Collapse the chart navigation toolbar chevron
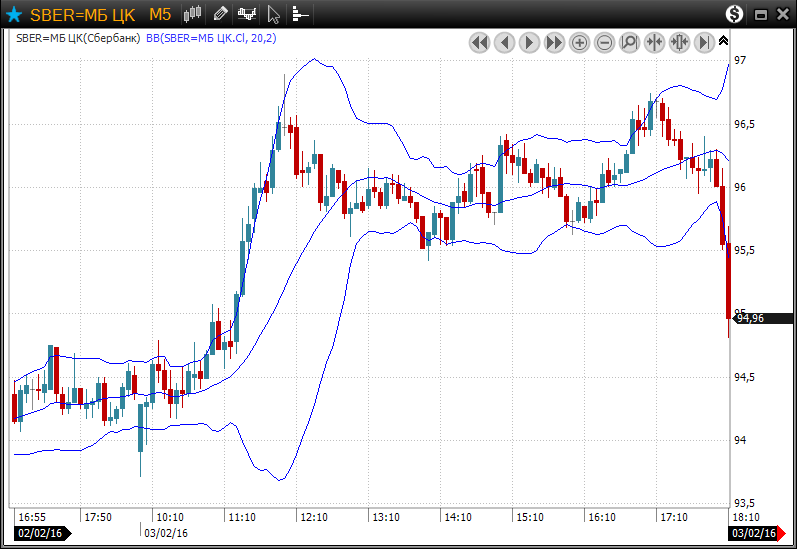Viewport: 797px width, 549px height. pos(723,40)
